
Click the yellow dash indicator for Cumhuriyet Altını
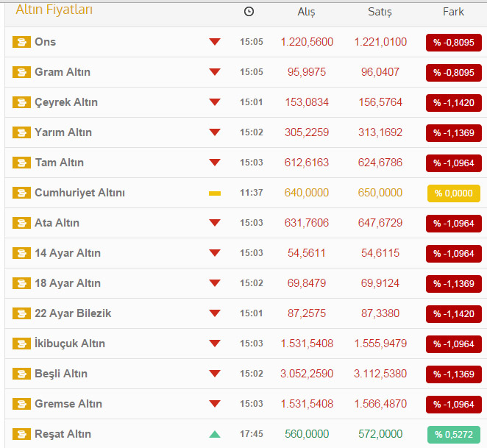pyautogui.click(x=215, y=193)
